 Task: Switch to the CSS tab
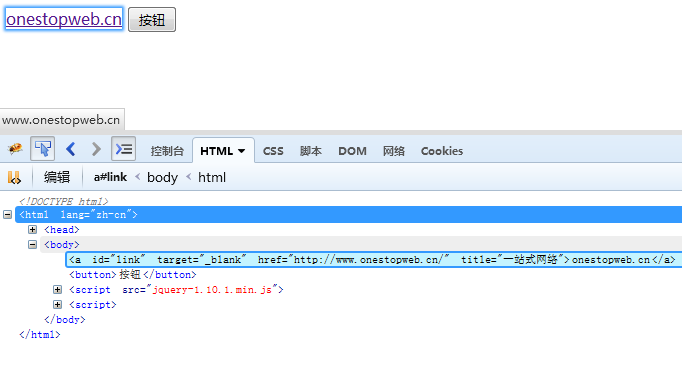click(x=273, y=151)
